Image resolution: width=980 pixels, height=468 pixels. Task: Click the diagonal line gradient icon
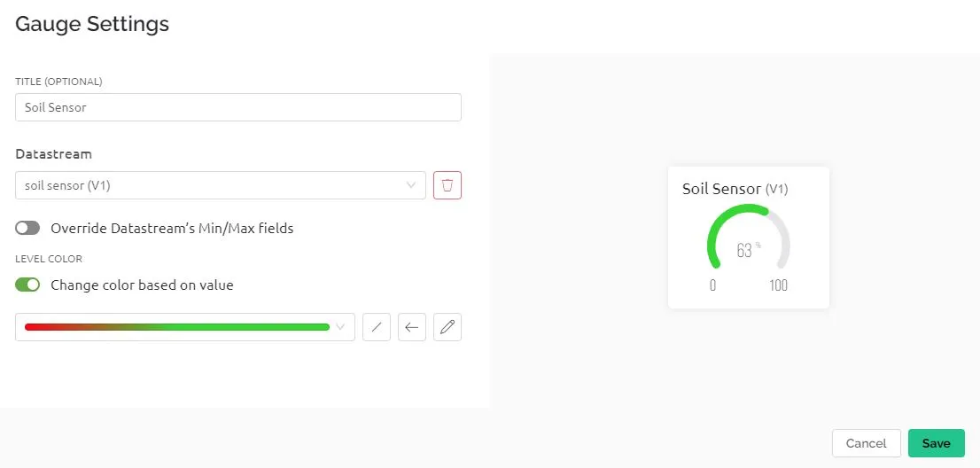point(377,327)
